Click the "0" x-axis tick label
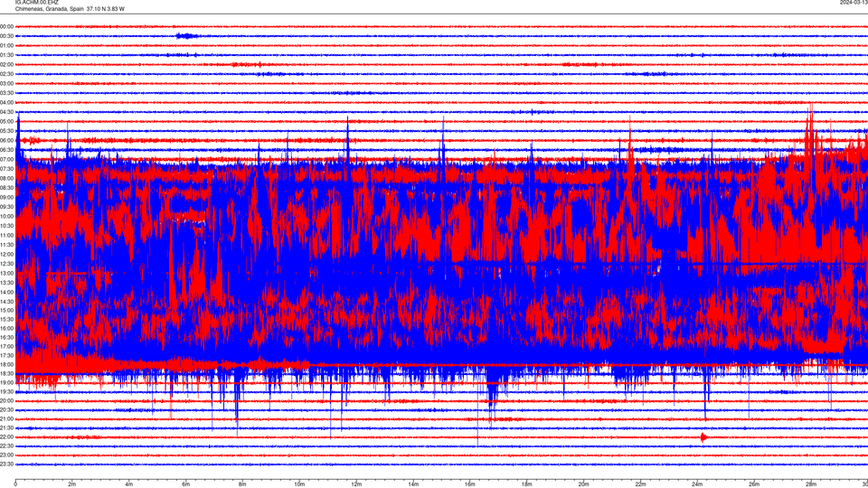 [15, 484]
